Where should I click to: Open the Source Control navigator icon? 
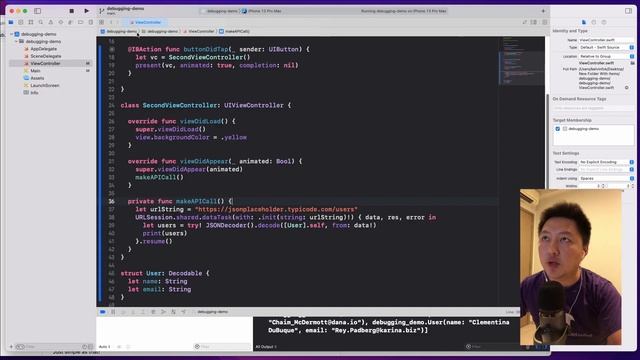pos(21,22)
